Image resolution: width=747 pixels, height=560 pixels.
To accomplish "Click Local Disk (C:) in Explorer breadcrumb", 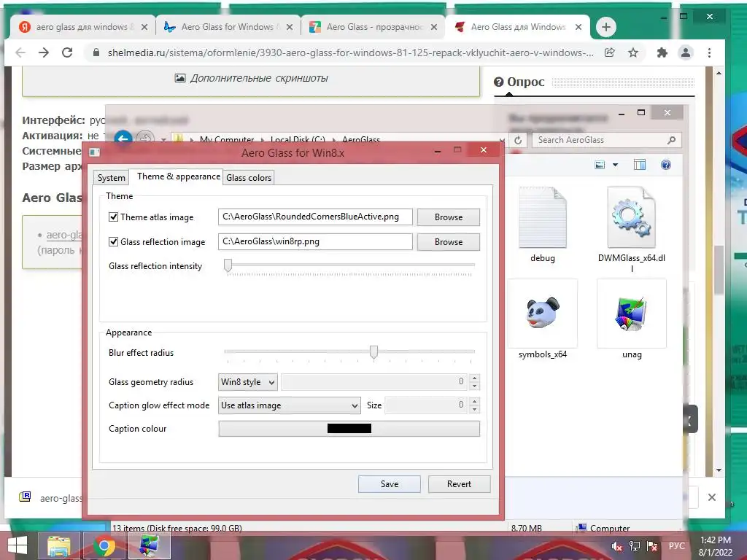I will [298, 140].
